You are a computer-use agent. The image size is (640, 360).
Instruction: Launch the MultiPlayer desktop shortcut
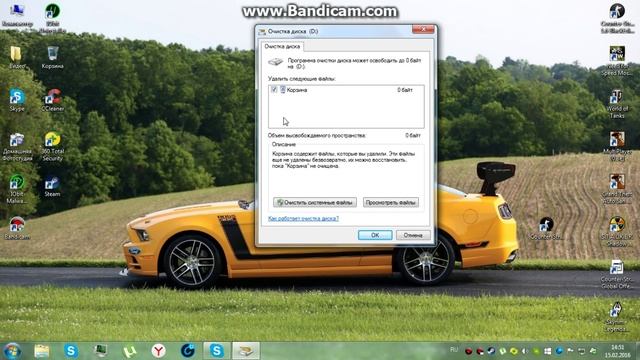pos(617,147)
